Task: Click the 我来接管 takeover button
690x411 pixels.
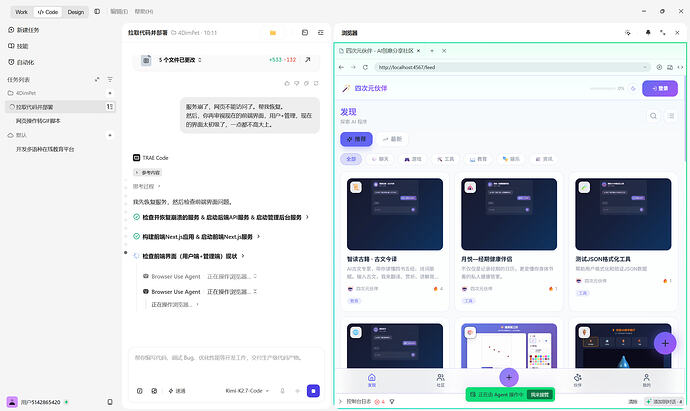Action: pos(540,395)
